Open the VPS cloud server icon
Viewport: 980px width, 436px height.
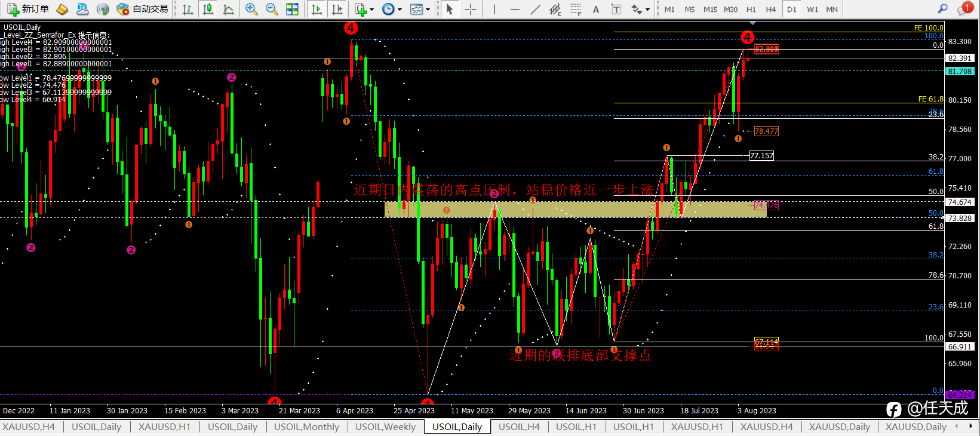tap(82, 9)
